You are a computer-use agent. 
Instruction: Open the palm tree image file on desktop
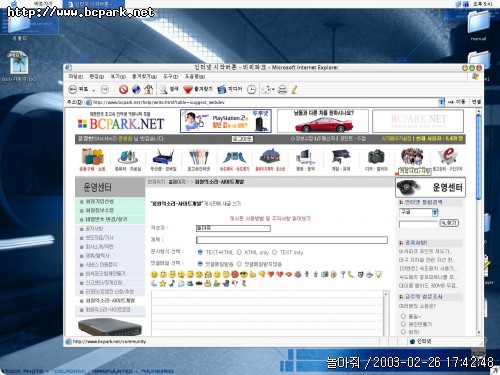pyautogui.click(x=19, y=64)
